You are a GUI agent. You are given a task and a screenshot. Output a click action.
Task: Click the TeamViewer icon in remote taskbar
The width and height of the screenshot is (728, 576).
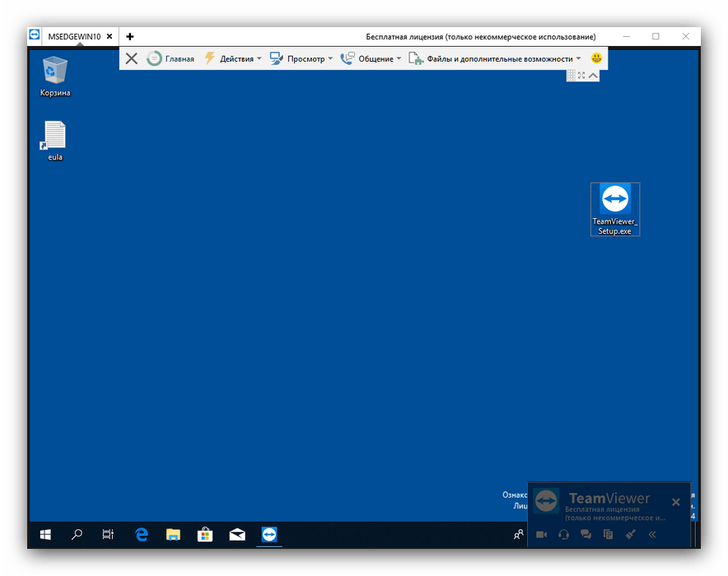click(269, 535)
